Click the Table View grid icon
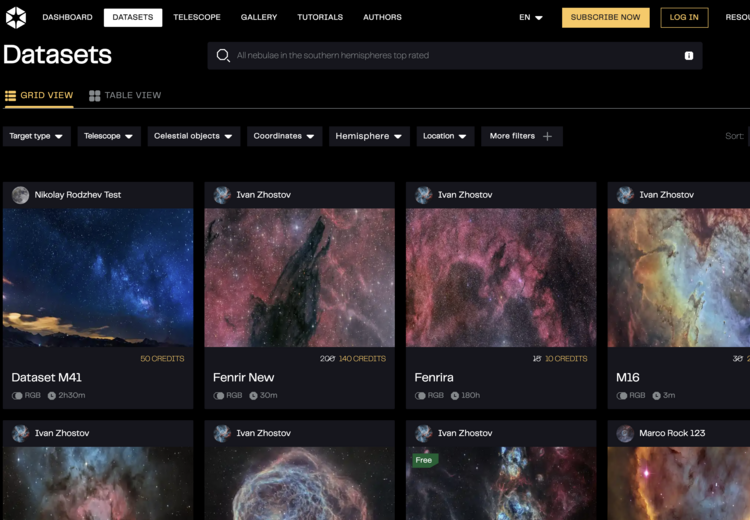750x520 pixels. tap(95, 96)
